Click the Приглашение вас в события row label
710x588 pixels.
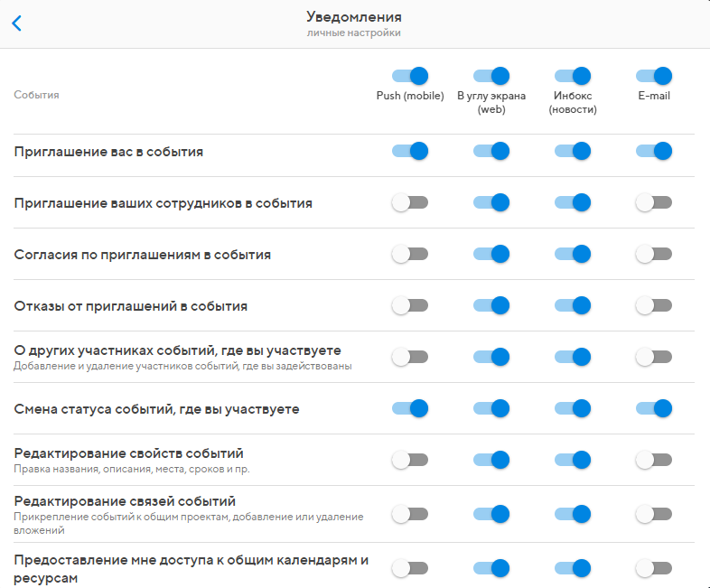pyautogui.click(x=108, y=151)
